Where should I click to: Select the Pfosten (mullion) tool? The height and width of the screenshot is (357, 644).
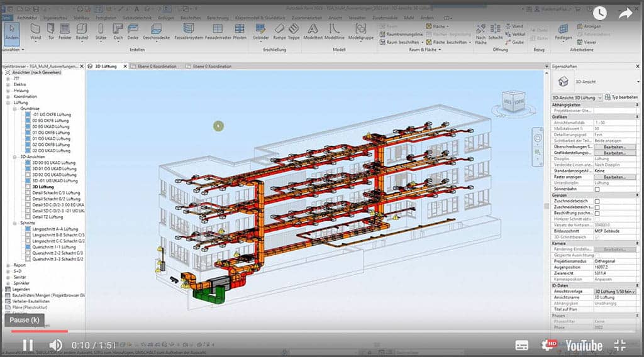click(240, 31)
